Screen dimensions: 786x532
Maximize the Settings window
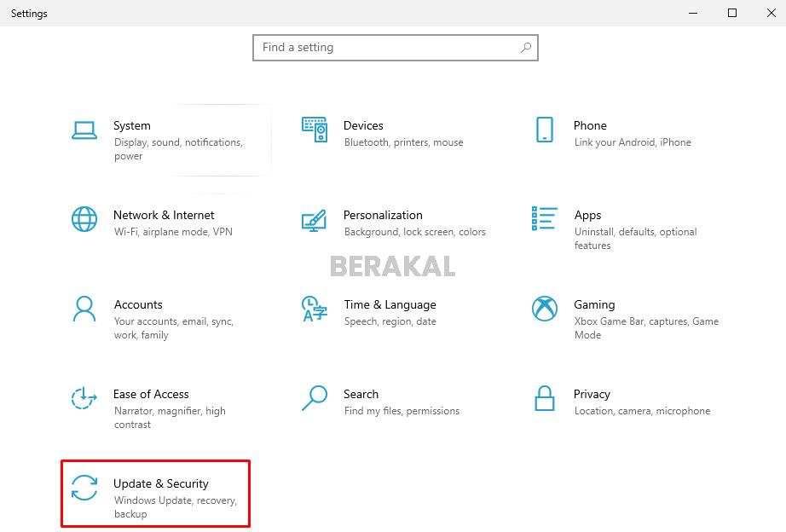pos(732,13)
